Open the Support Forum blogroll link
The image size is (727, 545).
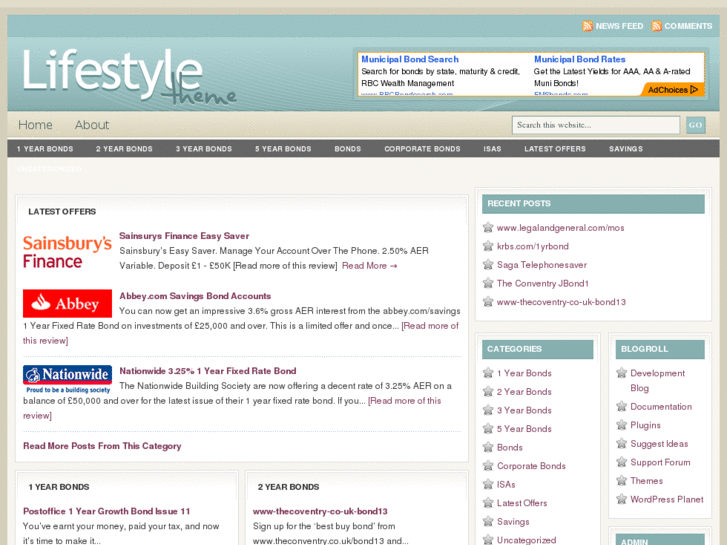660,462
